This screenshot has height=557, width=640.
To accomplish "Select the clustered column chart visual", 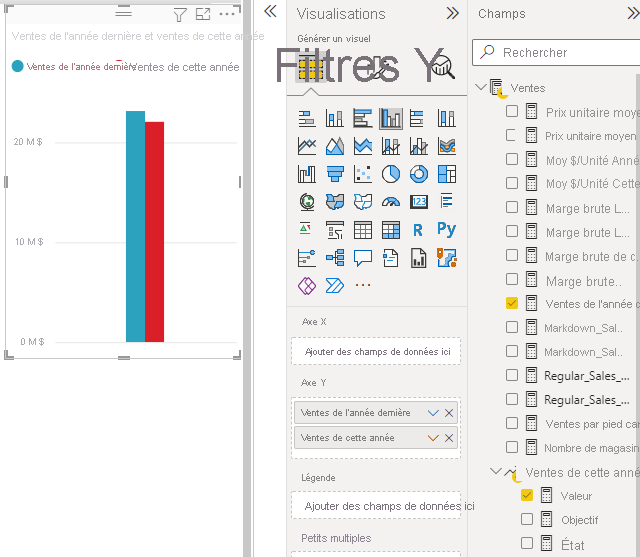I will [391, 119].
